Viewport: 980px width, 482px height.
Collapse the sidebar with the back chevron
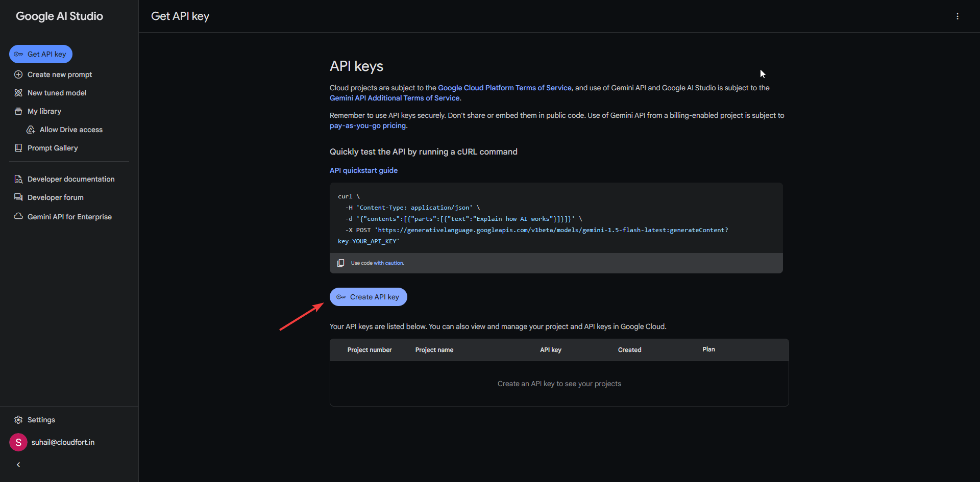18,464
